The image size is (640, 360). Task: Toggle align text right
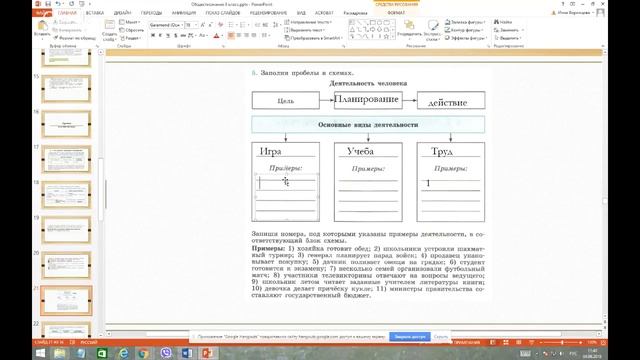point(246,36)
